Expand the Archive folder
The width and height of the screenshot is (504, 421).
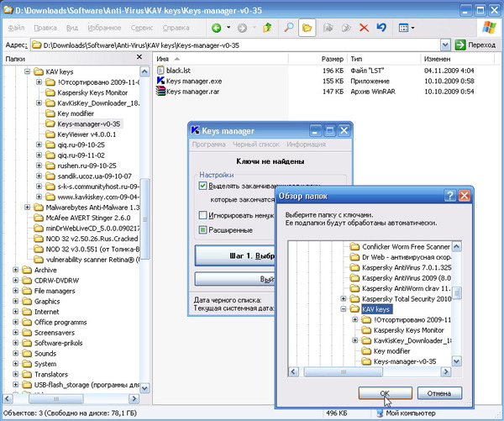(15, 270)
